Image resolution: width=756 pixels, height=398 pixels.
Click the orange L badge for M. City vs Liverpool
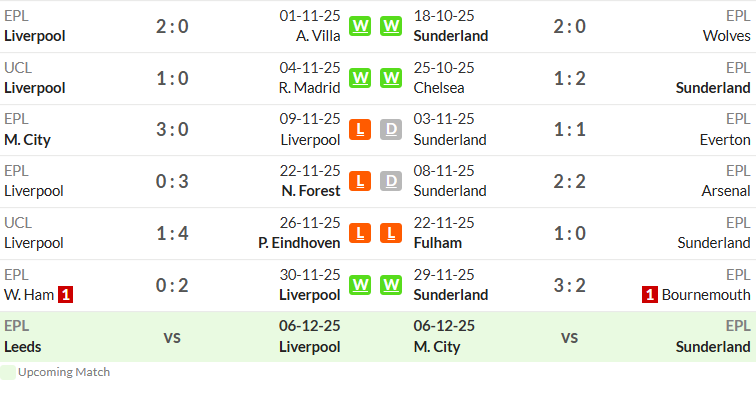360,129
